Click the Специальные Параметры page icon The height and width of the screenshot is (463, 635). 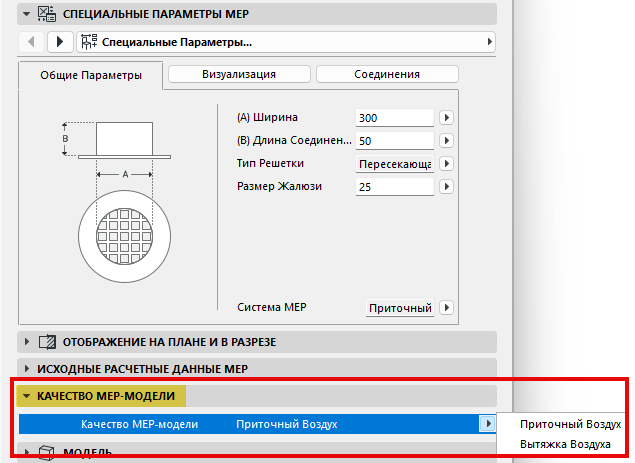[89, 42]
